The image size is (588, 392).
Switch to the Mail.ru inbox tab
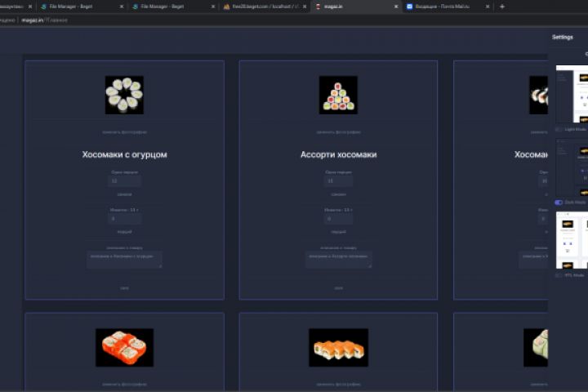(447, 7)
